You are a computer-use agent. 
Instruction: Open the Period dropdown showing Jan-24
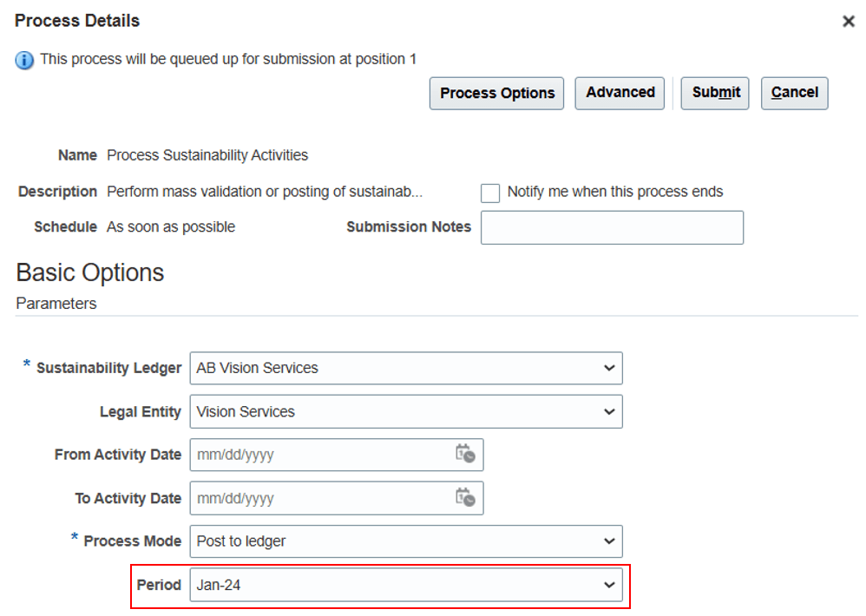pos(608,585)
